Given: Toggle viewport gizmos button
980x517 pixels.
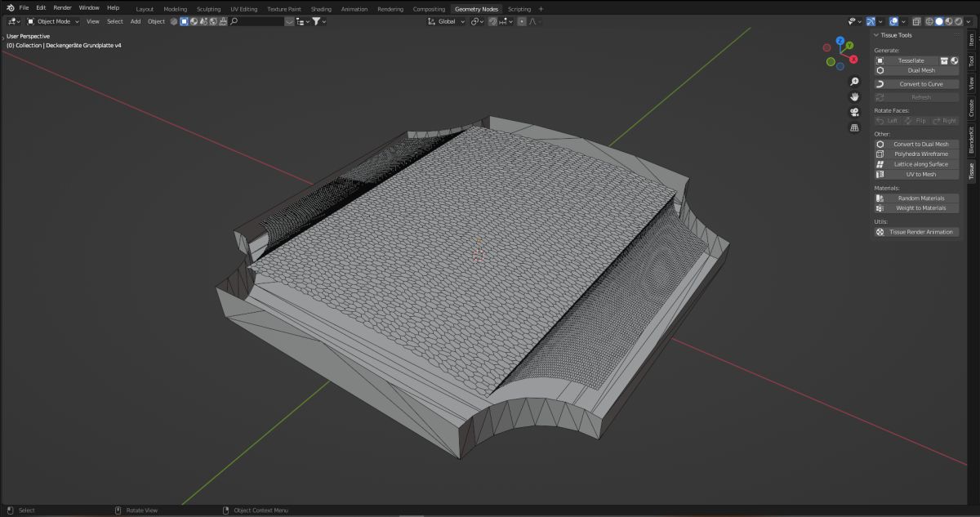Looking at the screenshot, I should pos(871,21).
